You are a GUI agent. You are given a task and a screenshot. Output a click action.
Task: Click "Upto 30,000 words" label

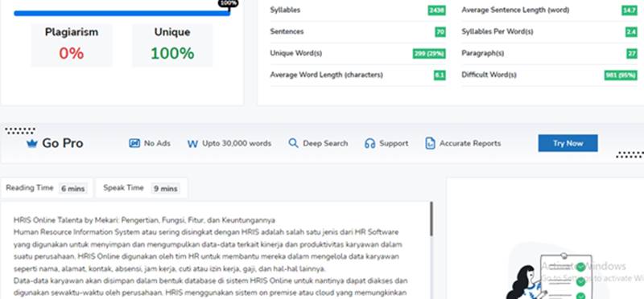[237, 144]
